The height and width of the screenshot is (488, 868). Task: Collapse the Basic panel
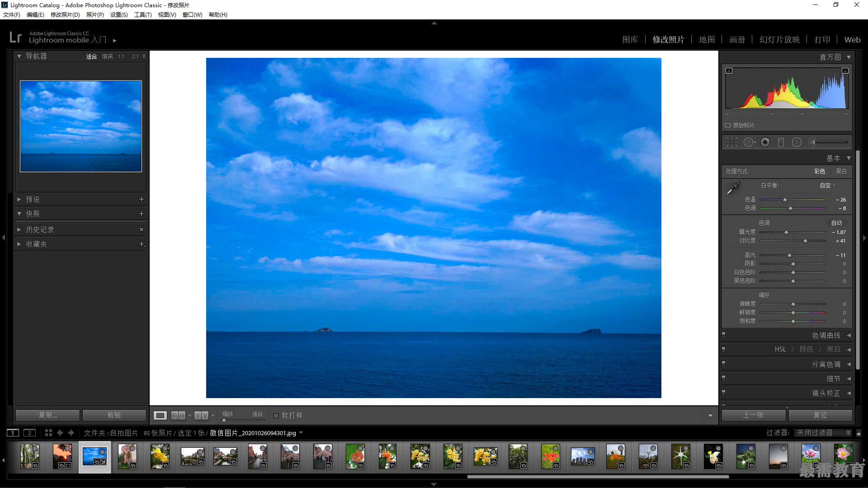pyautogui.click(x=849, y=158)
